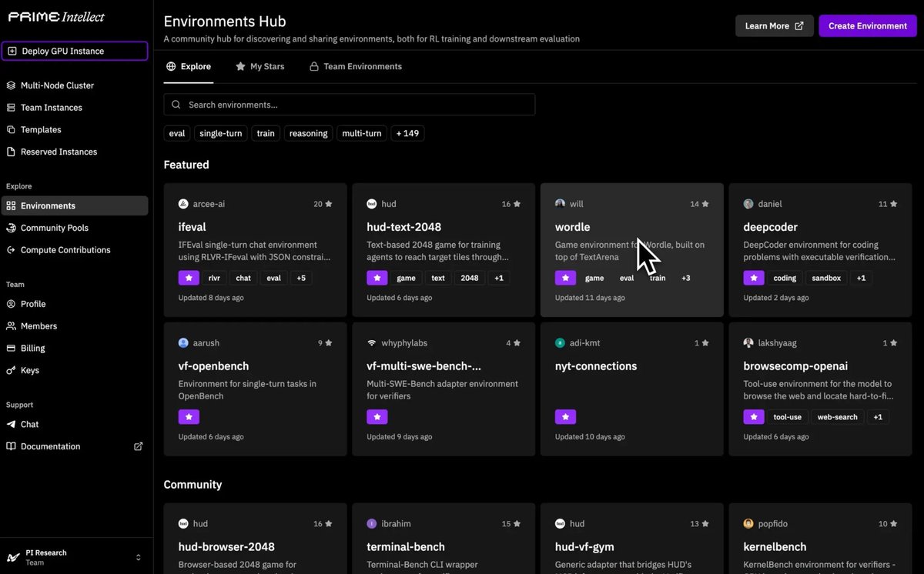
Task: Expand +1 tags on deepcoder card
Action: [x=861, y=278]
